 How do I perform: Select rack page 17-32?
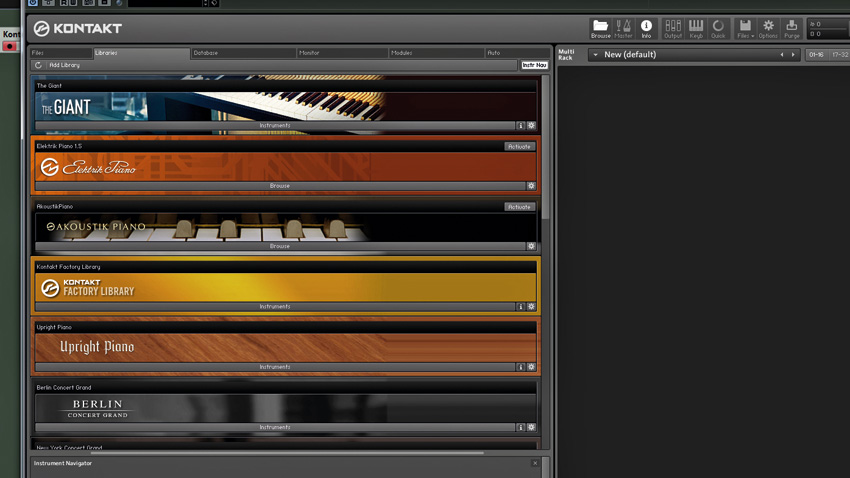(839, 55)
